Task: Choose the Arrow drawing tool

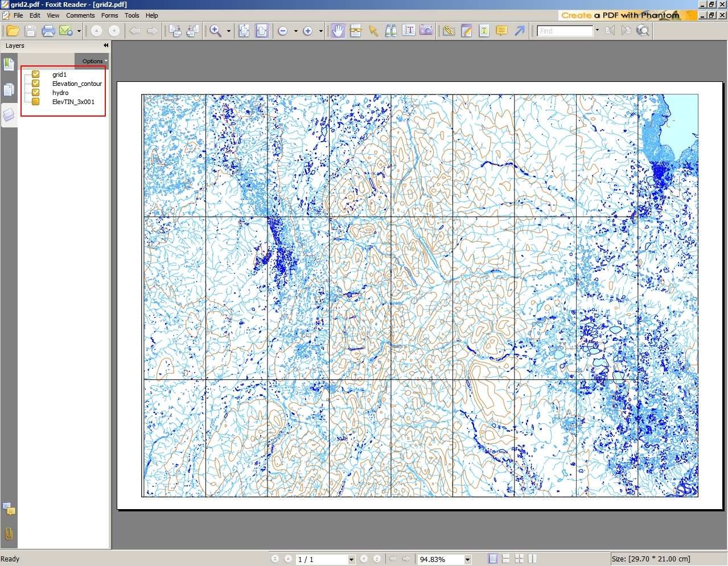Action: [519, 31]
